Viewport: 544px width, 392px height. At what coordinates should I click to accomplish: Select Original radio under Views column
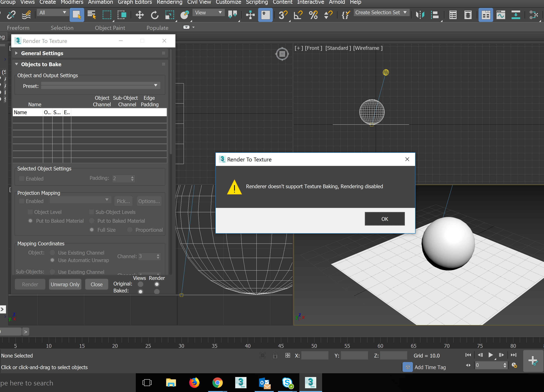tap(141, 284)
